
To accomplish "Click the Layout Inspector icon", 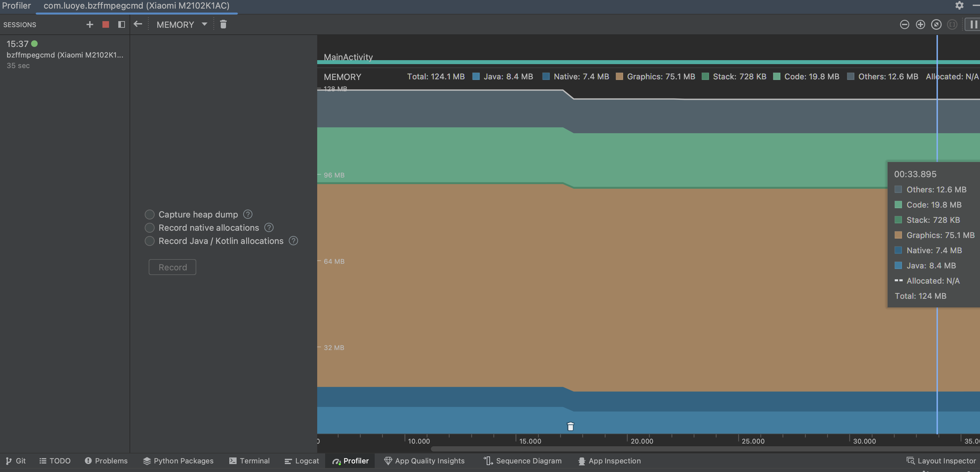I will tap(911, 461).
